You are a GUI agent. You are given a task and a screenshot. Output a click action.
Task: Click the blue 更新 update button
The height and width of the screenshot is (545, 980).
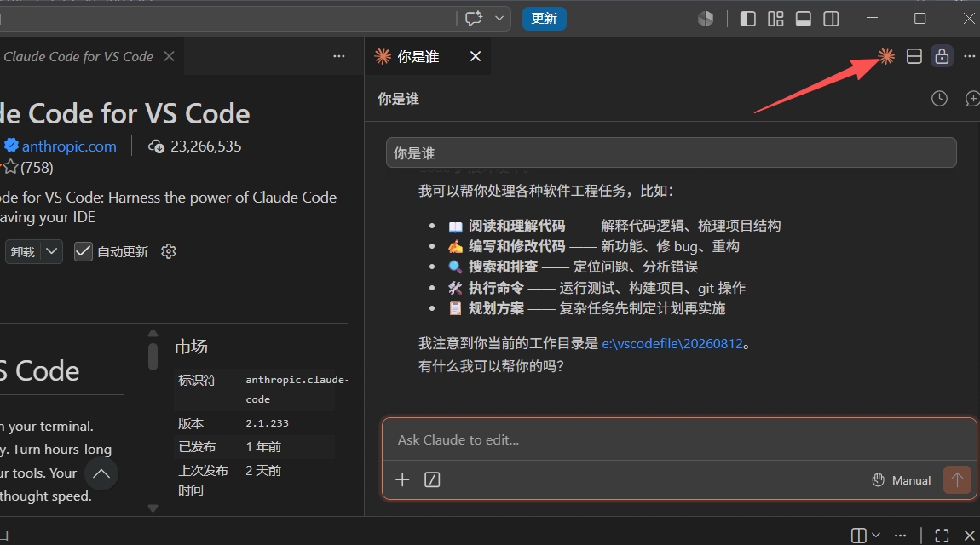(x=544, y=19)
